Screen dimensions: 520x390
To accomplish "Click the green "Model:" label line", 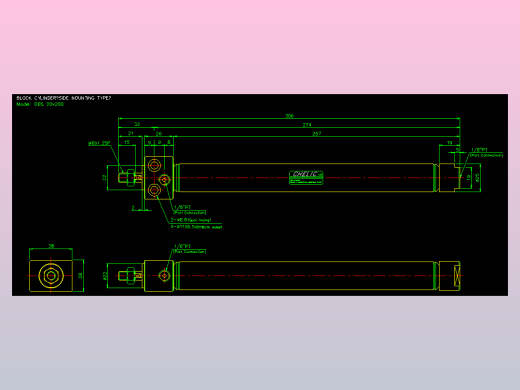I will coord(40,104).
